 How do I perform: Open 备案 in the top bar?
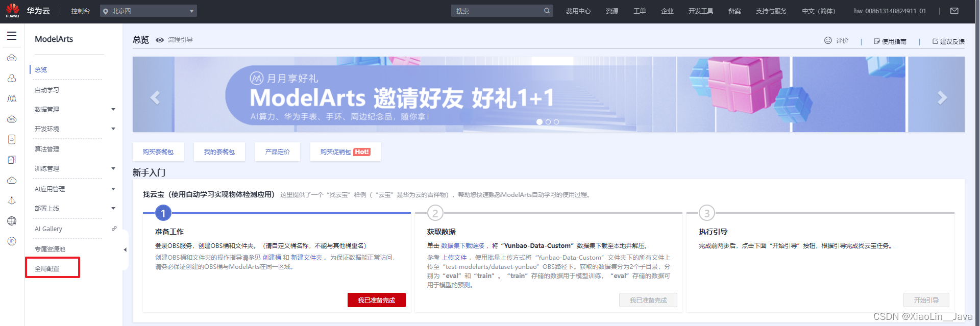click(734, 11)
